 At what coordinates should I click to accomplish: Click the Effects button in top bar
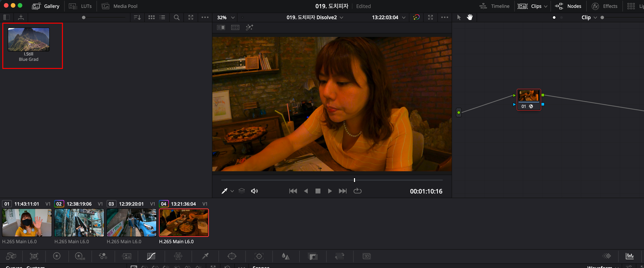[x=605, y=6]
